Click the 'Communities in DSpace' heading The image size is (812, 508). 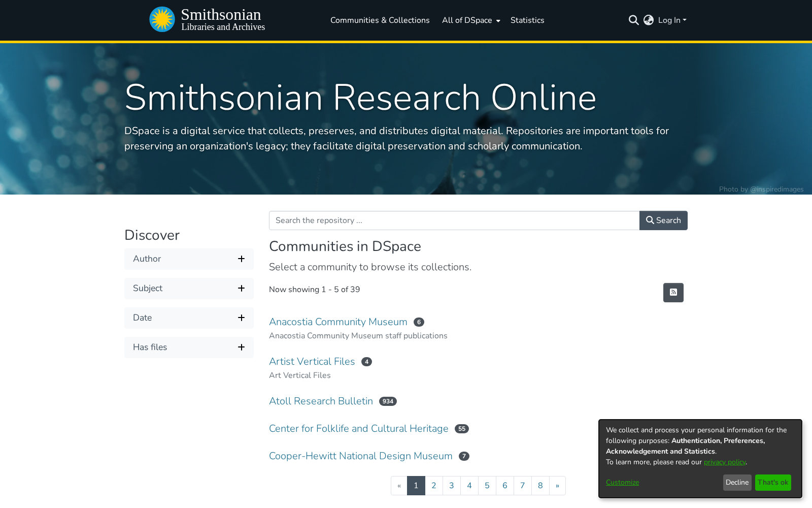point(345,246)
